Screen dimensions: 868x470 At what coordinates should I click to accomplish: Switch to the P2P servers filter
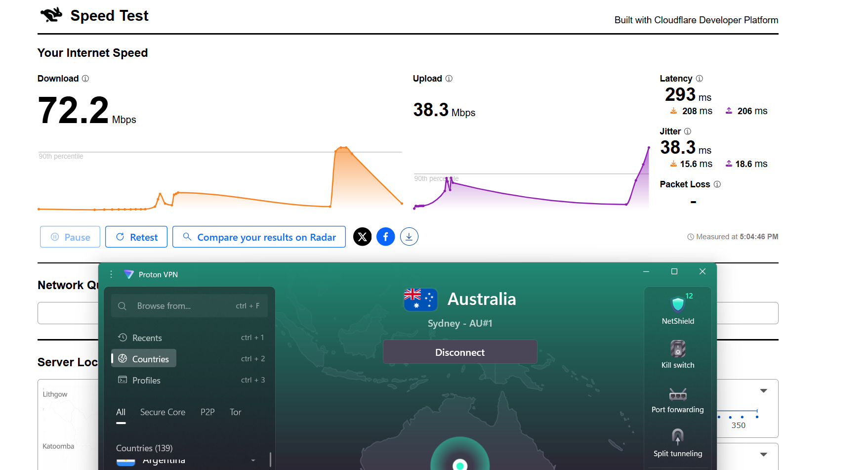tap(207, 412)
